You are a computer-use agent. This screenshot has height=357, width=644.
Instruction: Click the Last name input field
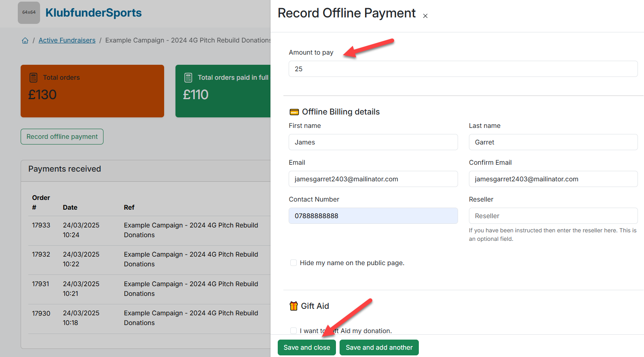coord(553,142)
